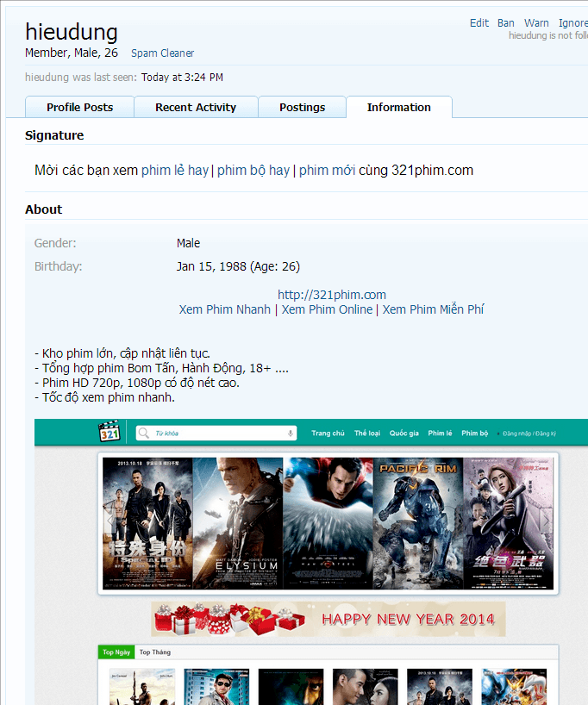This screenshot has height=705, width=588.
Task: Open Phim bộ menu item
Action: tap(475, 433)
